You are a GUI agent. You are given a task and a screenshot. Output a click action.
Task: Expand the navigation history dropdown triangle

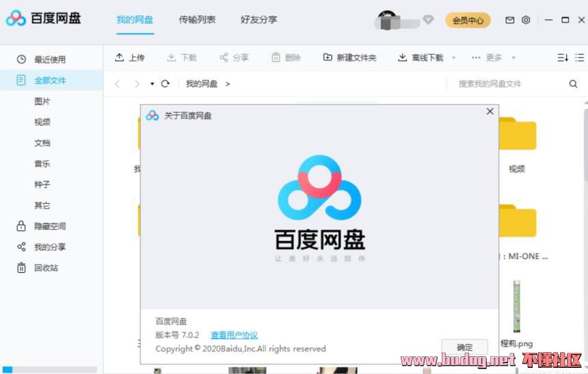coord(152,83)
